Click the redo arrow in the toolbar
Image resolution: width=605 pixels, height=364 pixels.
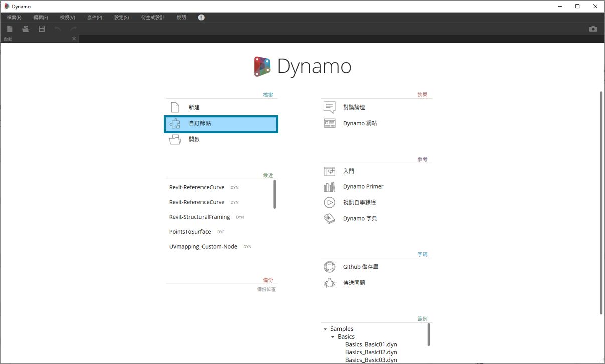click(74, 29)
